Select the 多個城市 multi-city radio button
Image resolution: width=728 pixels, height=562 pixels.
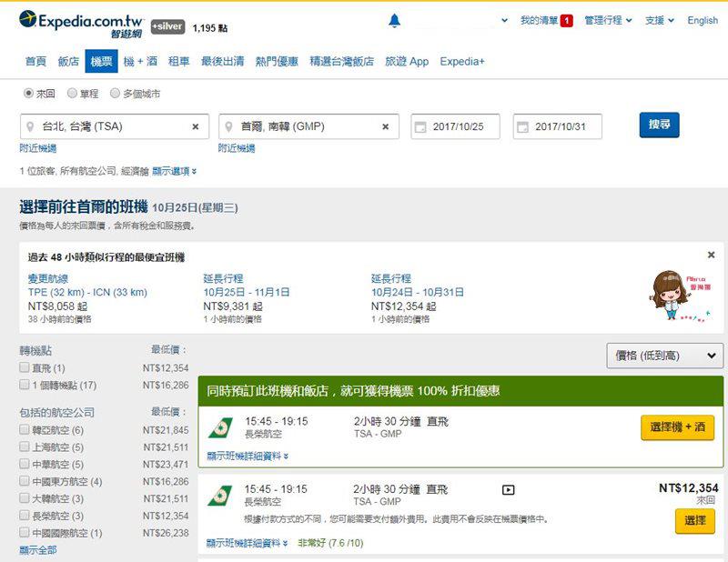116,94
